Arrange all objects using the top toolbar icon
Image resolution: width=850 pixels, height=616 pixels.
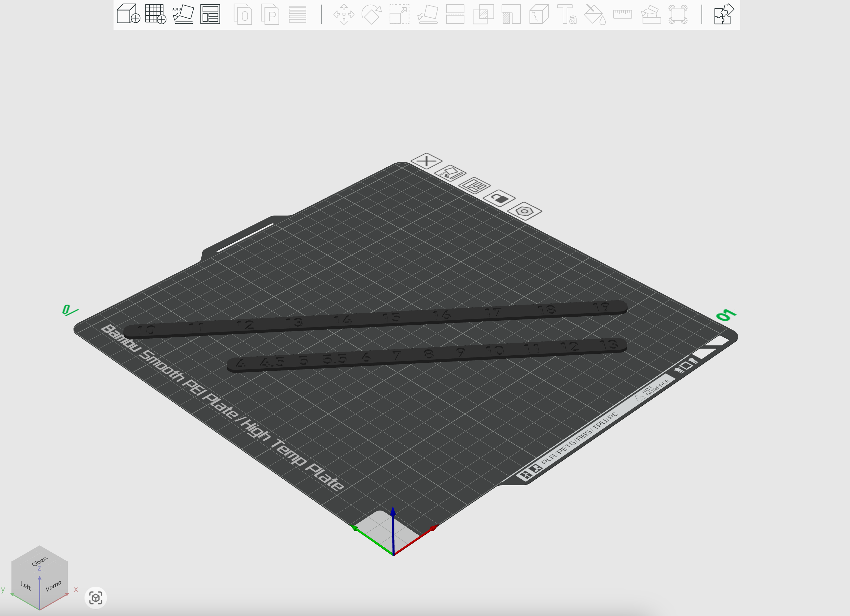coord(210,14)
